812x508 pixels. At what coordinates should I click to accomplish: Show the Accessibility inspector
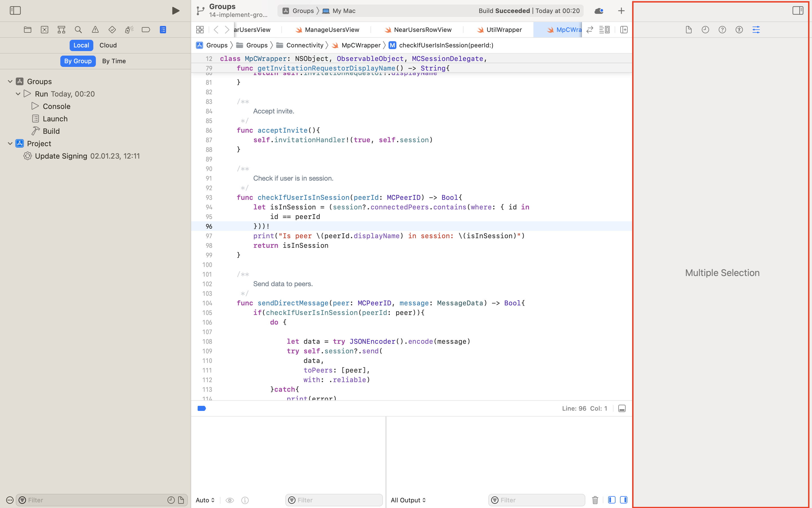739,30
